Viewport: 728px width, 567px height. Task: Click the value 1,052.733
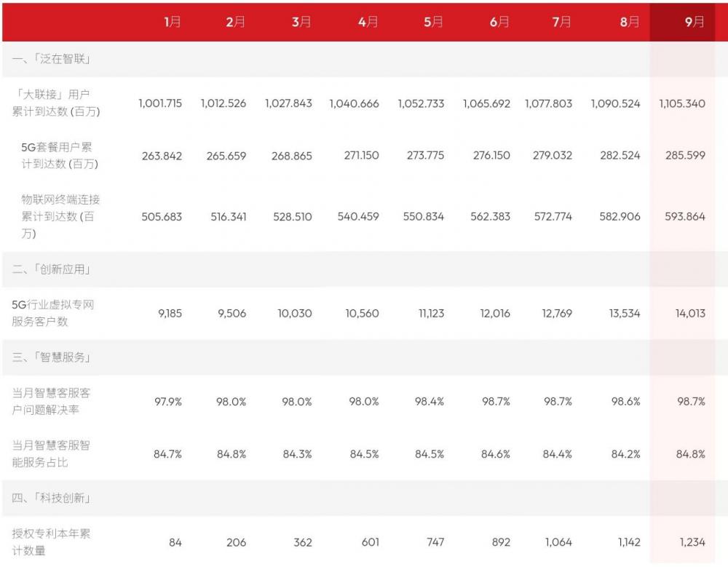[421, 103]
